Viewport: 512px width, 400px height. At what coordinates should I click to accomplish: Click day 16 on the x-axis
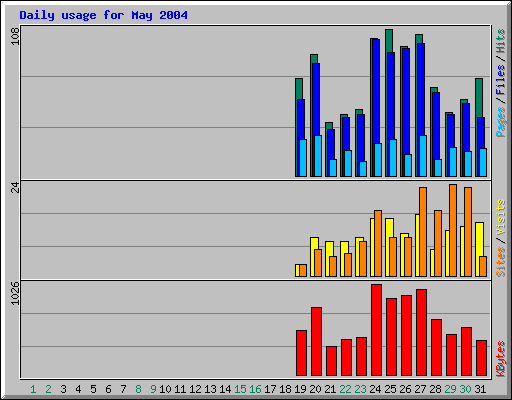[255, 389]
